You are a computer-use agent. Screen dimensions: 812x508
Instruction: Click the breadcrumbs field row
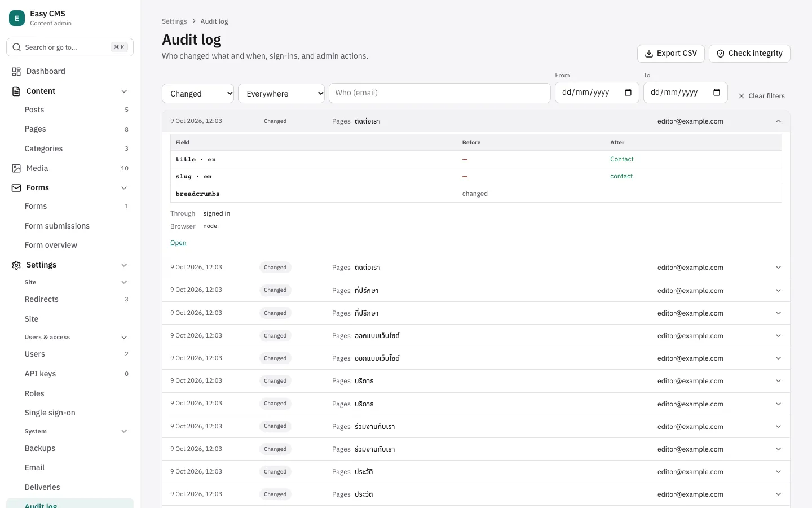point(476,194)
